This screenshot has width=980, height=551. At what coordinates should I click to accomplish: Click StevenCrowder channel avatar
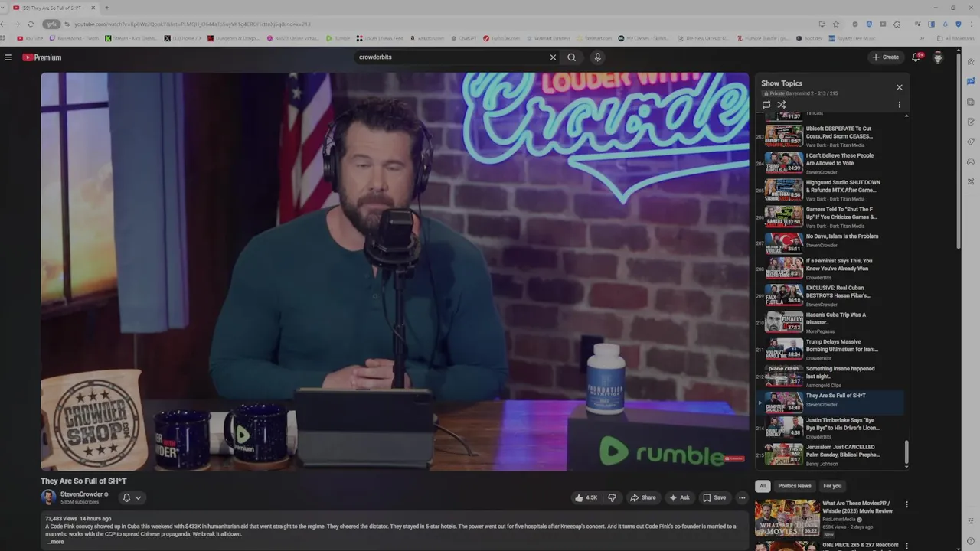48,497
